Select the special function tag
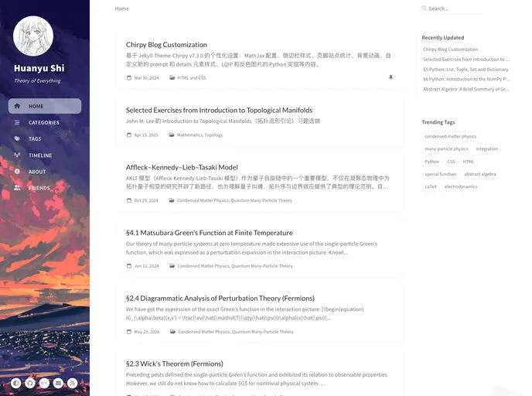 pos(441,174)
